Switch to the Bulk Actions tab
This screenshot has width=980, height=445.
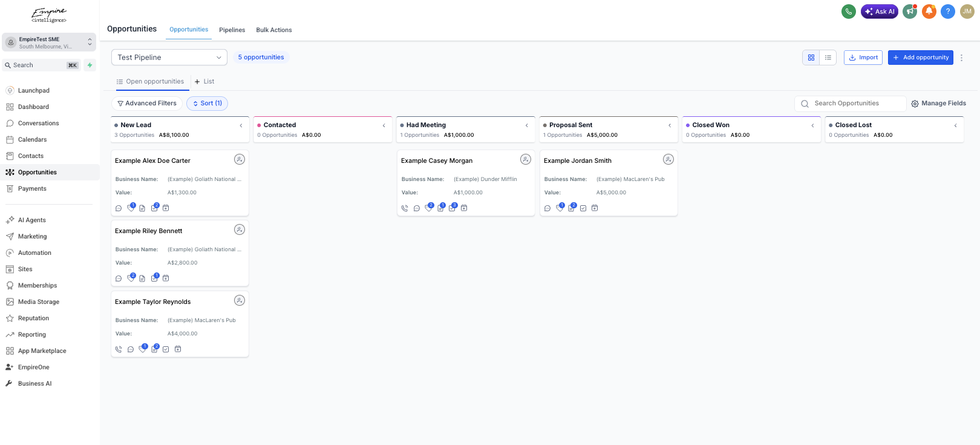[274, 30]
